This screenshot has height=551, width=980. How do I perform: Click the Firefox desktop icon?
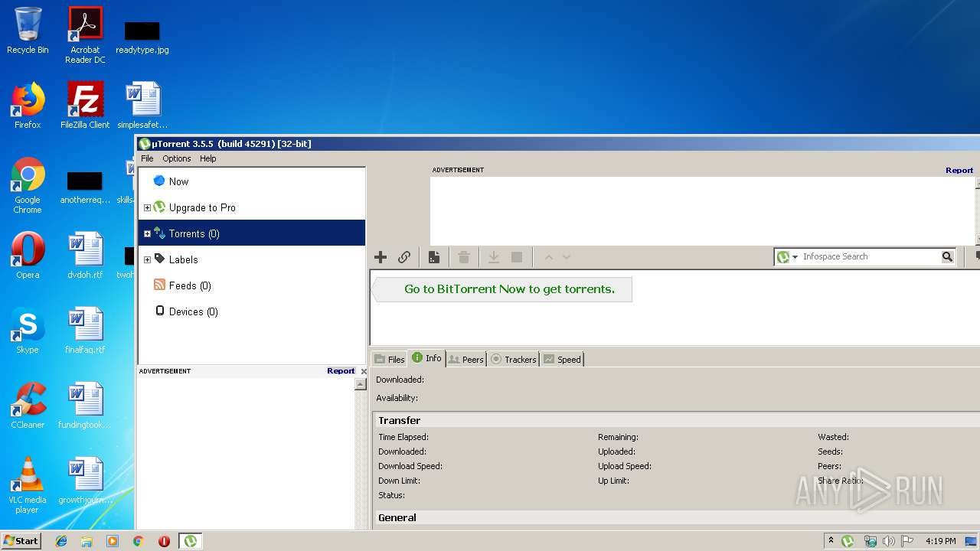(28, 106)
